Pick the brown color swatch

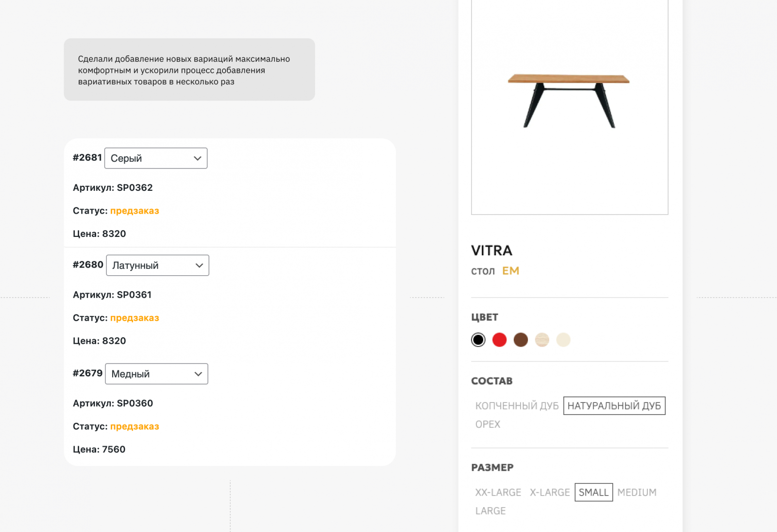point(521,340)
